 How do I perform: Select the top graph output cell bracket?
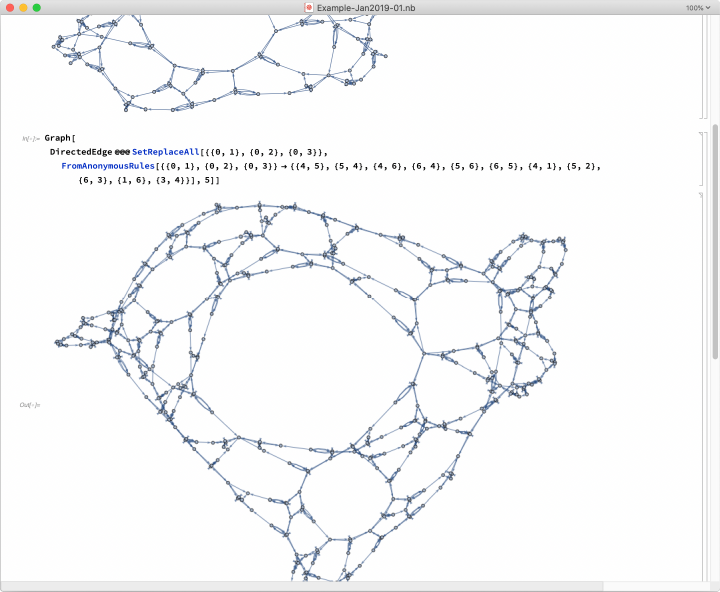tap(700, 60)
